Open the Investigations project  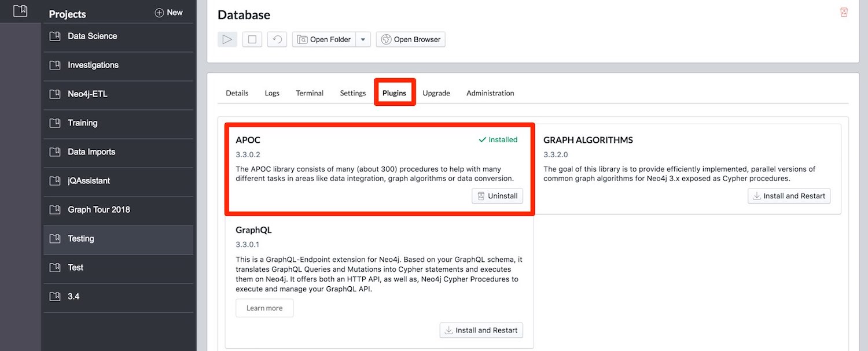click(118, 65)
